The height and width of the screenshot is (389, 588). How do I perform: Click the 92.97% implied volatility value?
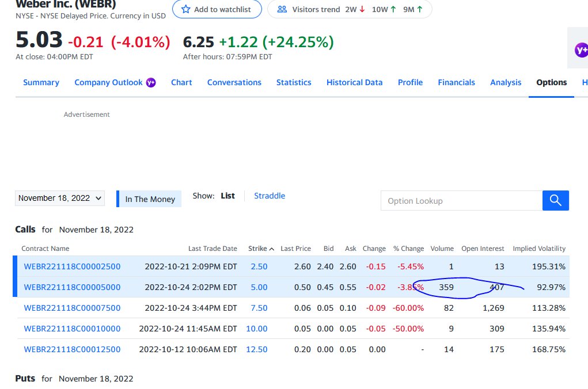point(551,287)
